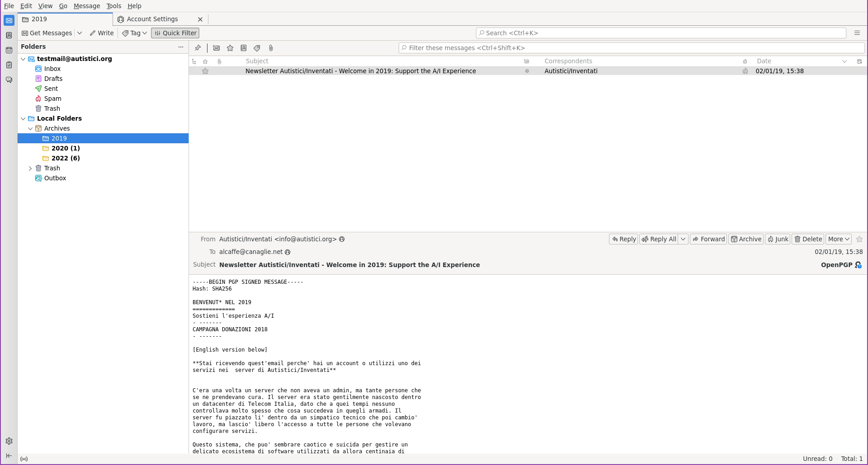Open the Calendar space

click(x=9, y=50)
